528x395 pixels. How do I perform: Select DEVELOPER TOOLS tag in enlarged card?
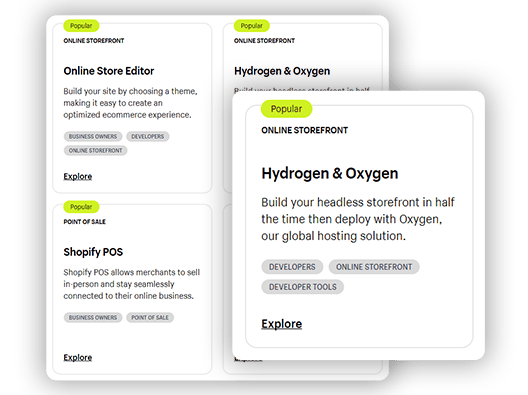[302, 287]
